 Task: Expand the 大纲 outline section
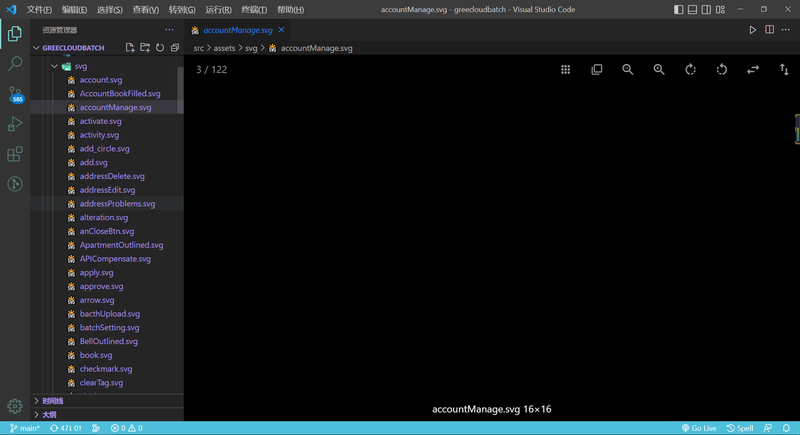click(36, 414)
